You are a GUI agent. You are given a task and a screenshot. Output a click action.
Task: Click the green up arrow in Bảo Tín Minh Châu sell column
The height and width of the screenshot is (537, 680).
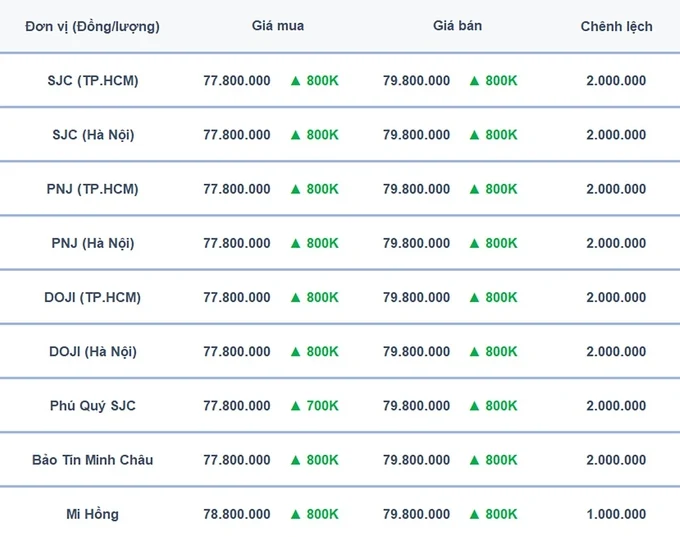474,460
